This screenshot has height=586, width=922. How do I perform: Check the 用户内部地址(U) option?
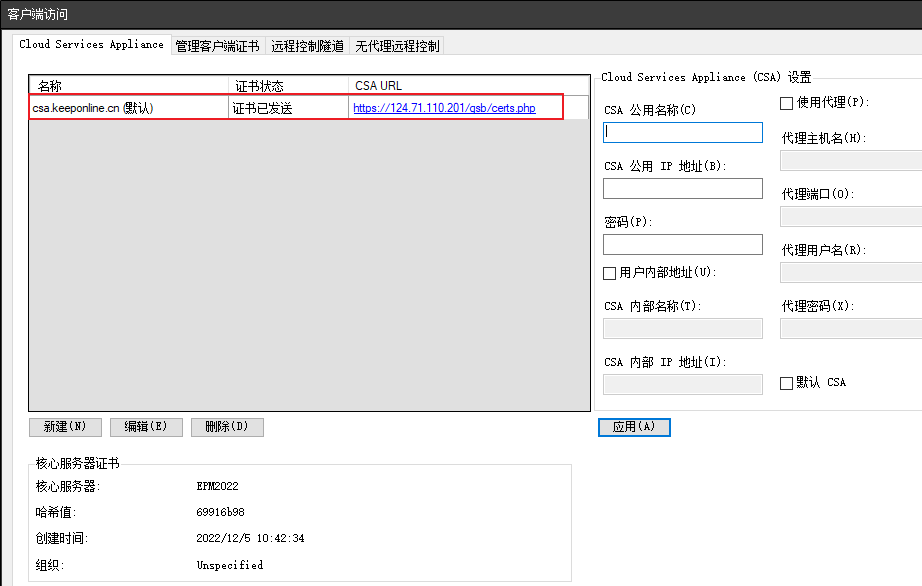pos(609,272)
